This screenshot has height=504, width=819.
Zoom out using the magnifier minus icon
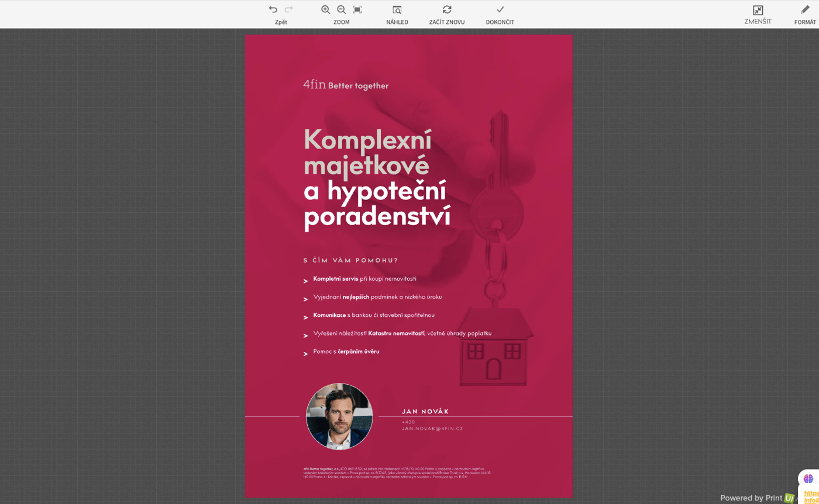click(341, 9)
